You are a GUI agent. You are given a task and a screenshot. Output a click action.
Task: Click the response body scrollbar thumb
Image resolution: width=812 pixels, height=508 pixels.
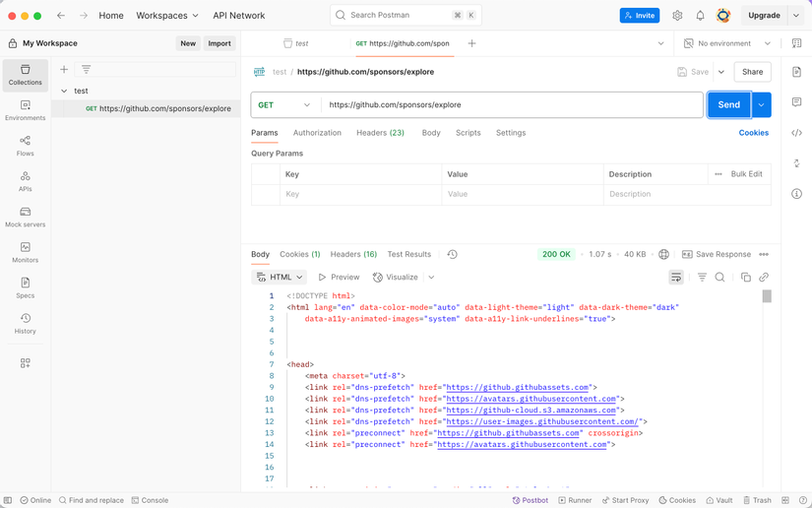tap(767, 295)
